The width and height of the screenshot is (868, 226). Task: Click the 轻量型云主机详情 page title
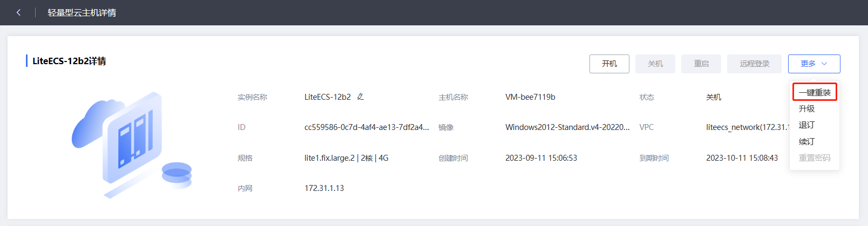82,12
